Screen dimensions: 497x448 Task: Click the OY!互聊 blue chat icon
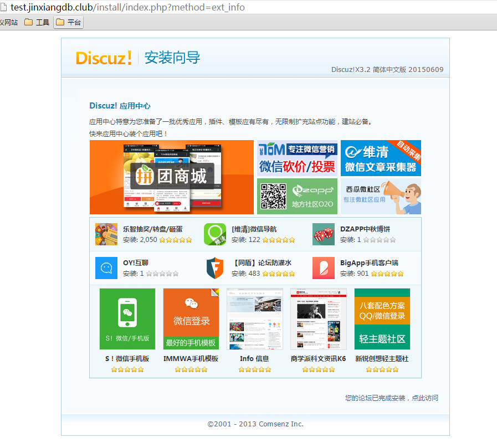click(x=106, y=268)
